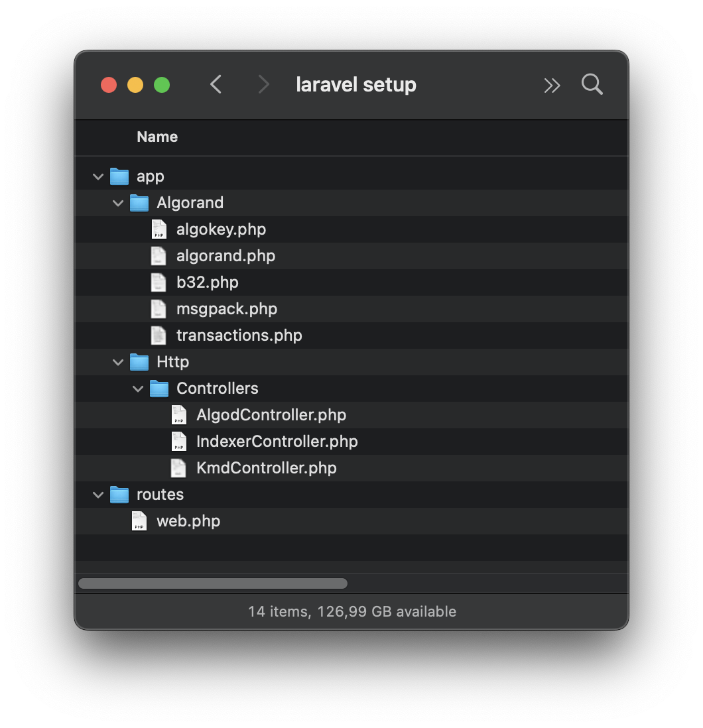This screenshot has height=728, width=703.
Task: Select the 'IndexerController.php' file name
Action: click(x=277, y=442)
